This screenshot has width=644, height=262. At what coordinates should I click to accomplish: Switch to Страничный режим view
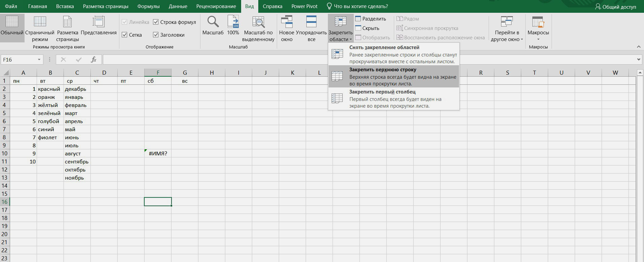tap(40, 22)
